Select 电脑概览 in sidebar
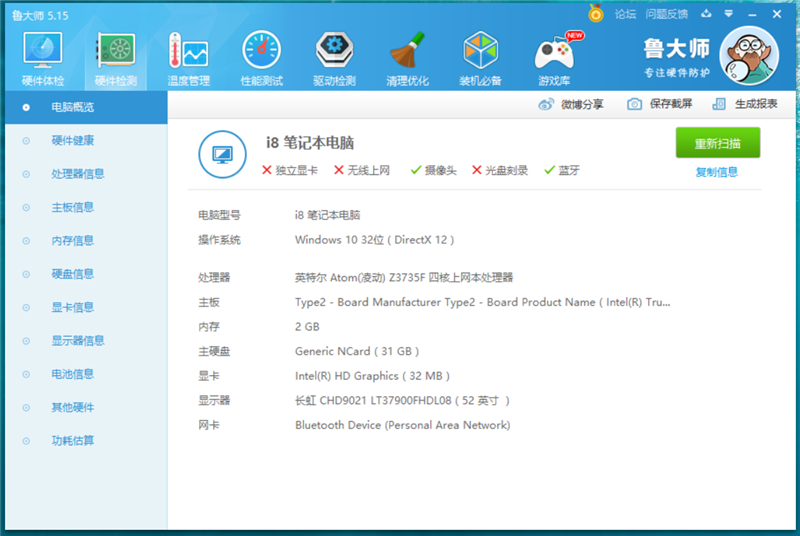Screen dimensions: 800x536 (x=86, y=107)
